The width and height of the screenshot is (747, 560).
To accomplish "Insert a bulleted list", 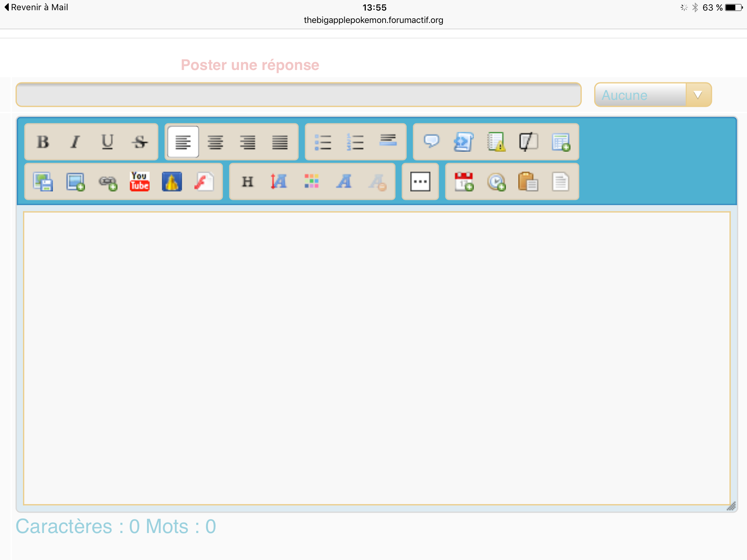I will click(323, 142).
